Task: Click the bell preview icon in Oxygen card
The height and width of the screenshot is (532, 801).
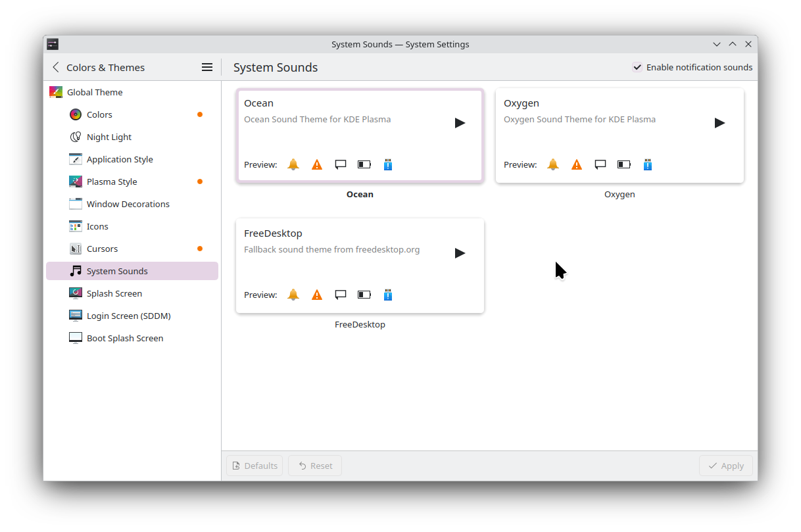Action: (x=553, y=164)
